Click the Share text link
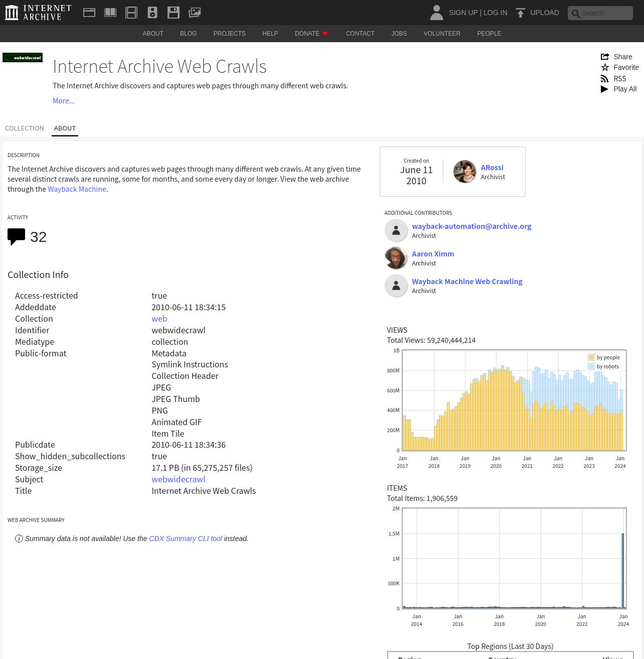The height and width of the screenshot is (659, 644). [623, 57]
